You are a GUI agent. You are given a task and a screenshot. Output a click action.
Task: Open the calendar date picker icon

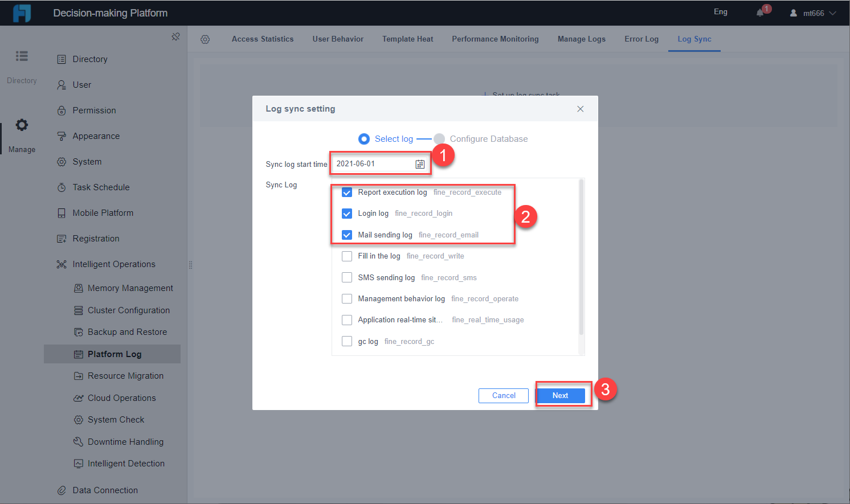pos(420,164)
